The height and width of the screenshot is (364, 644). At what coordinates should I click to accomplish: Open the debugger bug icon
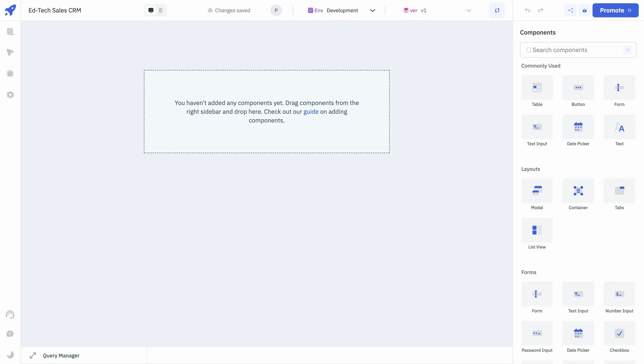(10, 73)
